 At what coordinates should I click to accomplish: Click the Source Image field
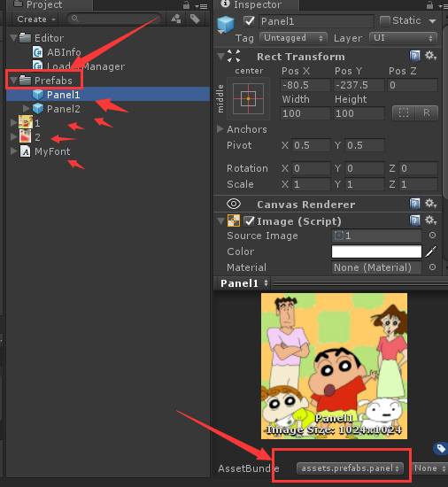(376, 236)
